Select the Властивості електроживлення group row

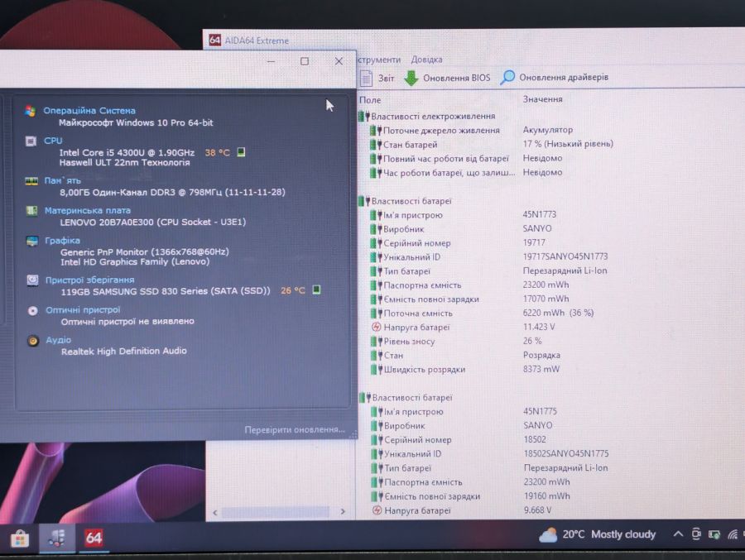(426, 116)
